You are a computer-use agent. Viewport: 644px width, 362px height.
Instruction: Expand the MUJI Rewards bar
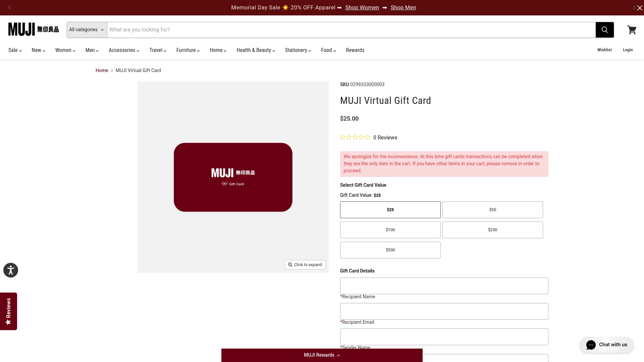[322, 355]
